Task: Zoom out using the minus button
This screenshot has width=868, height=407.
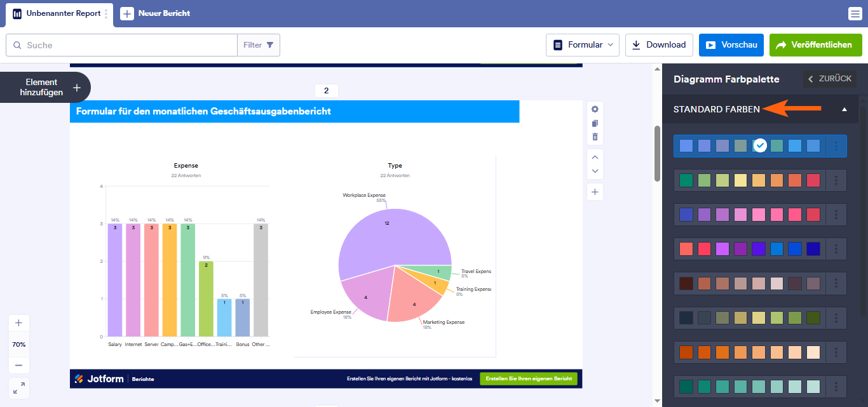Action: (18, 365)
